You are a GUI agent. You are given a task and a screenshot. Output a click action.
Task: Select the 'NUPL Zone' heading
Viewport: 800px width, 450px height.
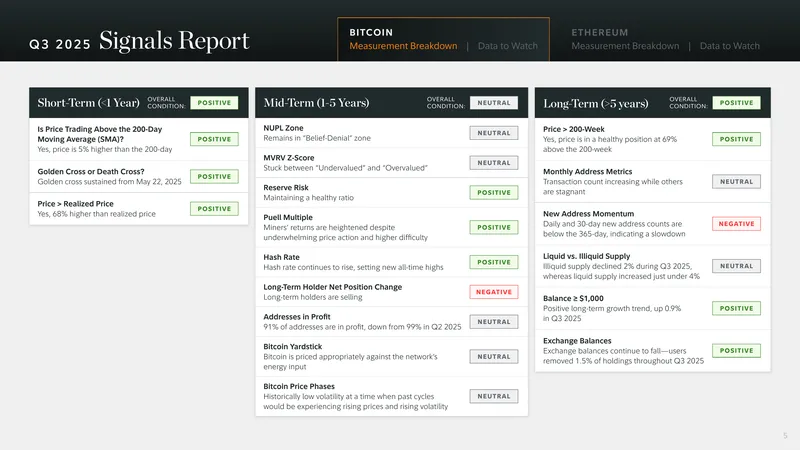pyautogui.click(x=283, y=128)
